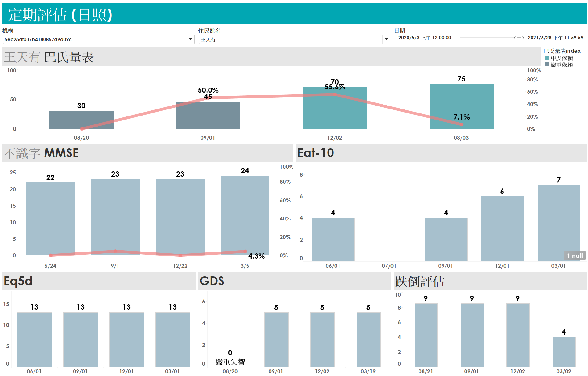Open the 住民姓名 dropdown arrow
The image size is (588, 376).
(x=386, y=39)
